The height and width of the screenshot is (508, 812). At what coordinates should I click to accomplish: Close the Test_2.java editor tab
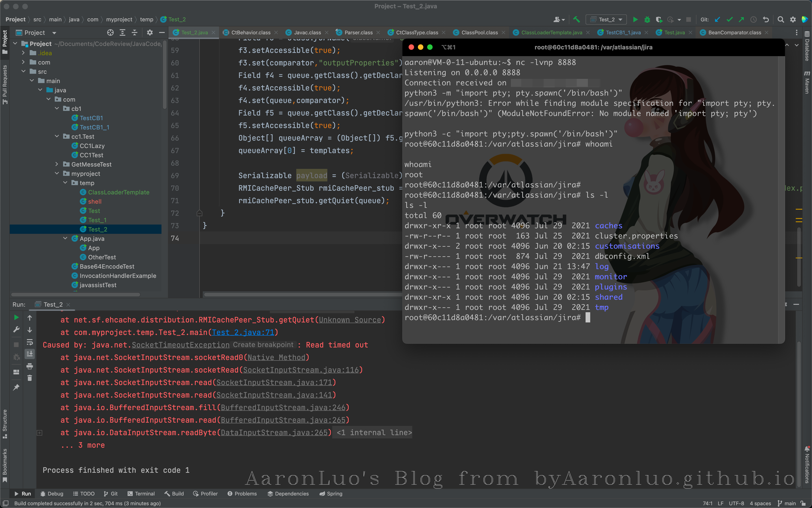[213, 32]
